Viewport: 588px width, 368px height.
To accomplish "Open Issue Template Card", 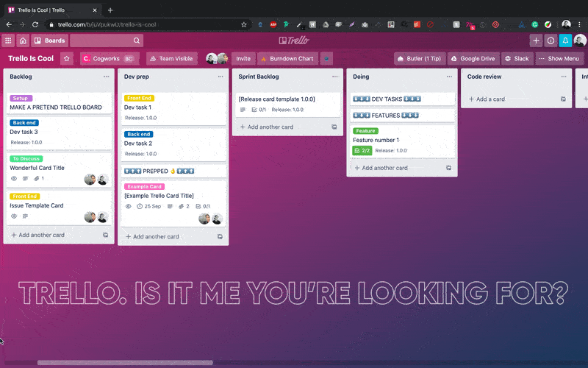I will point(59,208).
